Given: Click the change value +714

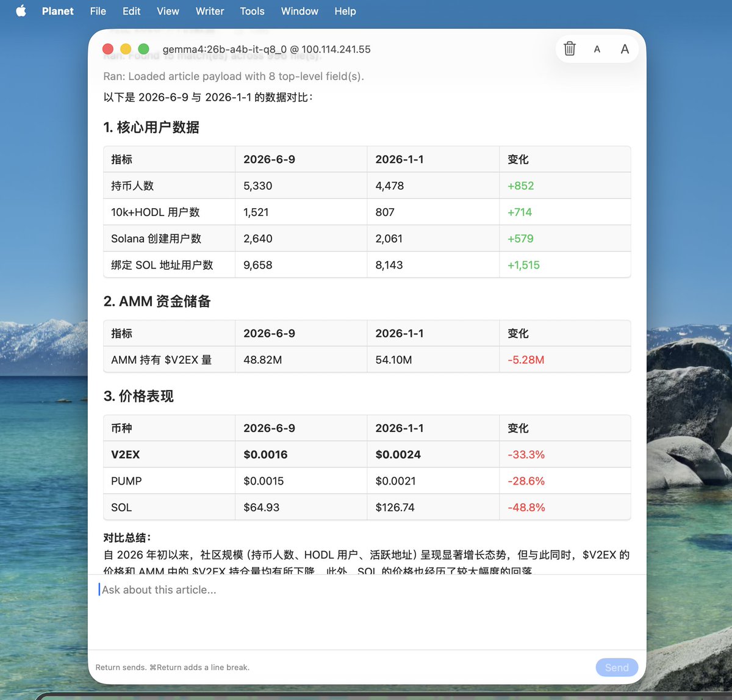Looking at the screenshot, I should (520, 212).
